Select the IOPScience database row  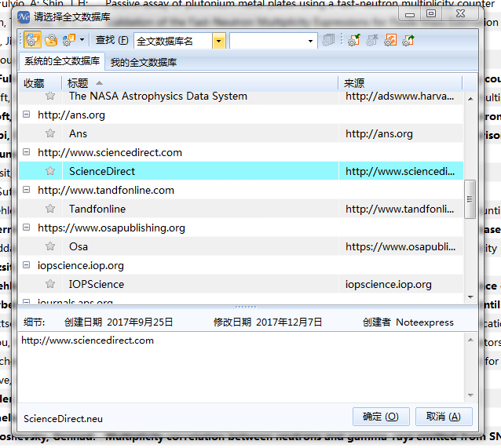[x=241, y=284]
